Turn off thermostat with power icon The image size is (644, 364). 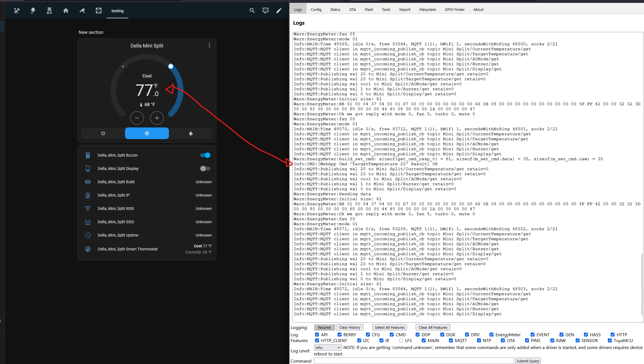[103, 133]
